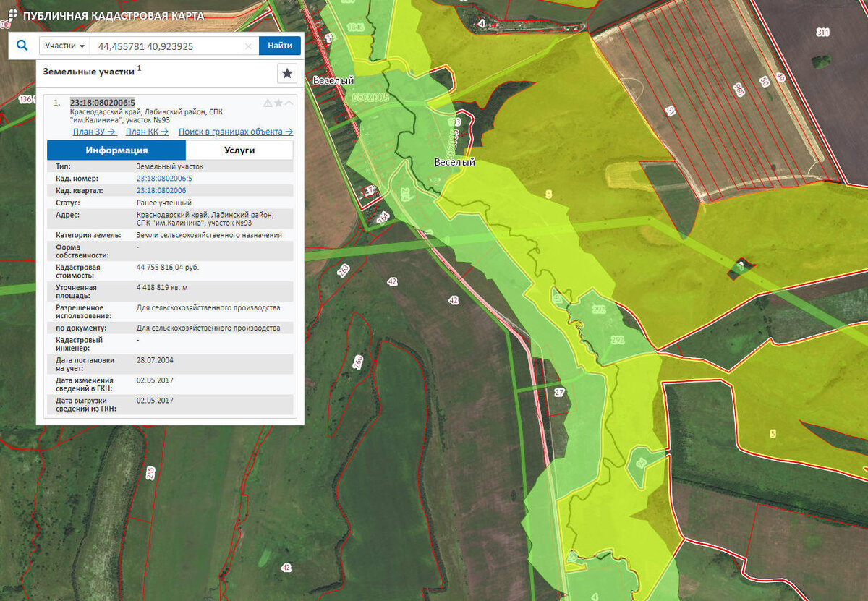Open cadastral number link 23:18:0802006:5

(x=164, y=178)
